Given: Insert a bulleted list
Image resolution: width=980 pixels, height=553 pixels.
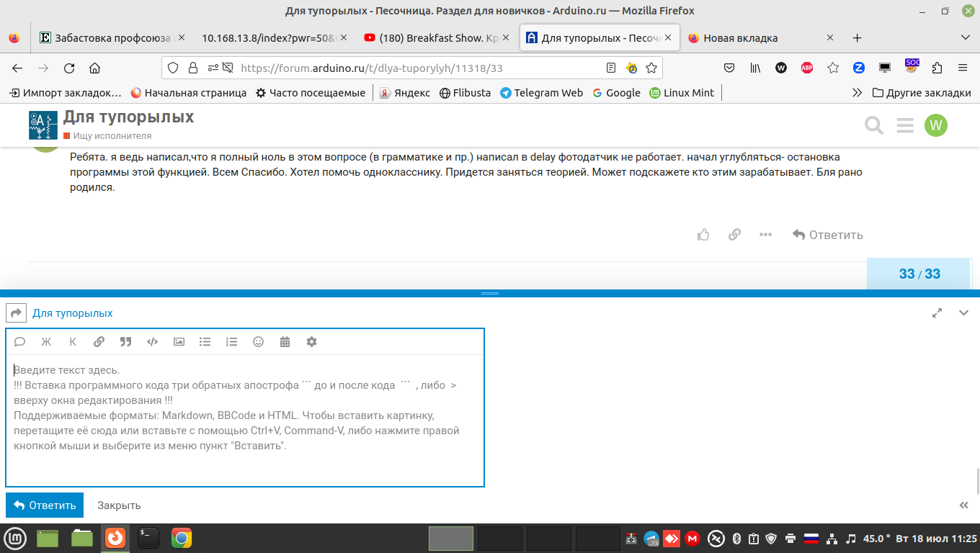Looking at the screenshot, I should pyautogui.click(x=205, y=342).
